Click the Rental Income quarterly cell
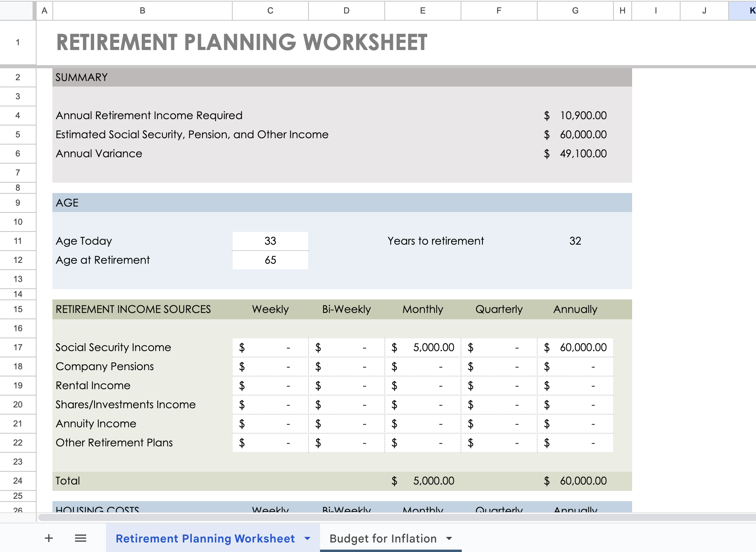Image resolution: width=756 pixels, height=552 pixels. tap(499, 386)
